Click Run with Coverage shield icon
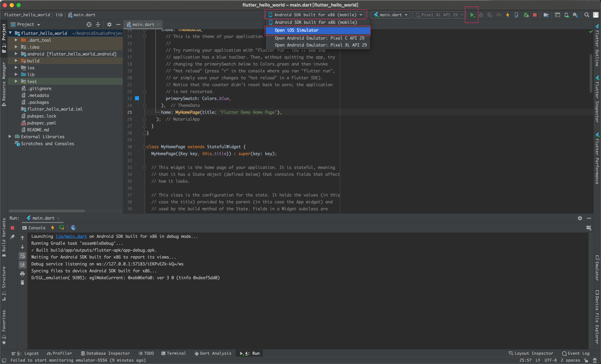 (x=490, y=15)
